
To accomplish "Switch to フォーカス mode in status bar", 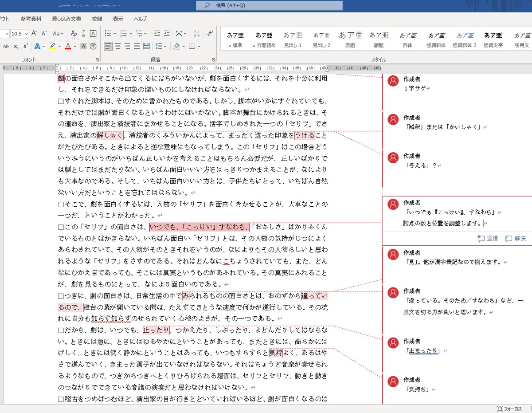I will [x=510, y=409].
